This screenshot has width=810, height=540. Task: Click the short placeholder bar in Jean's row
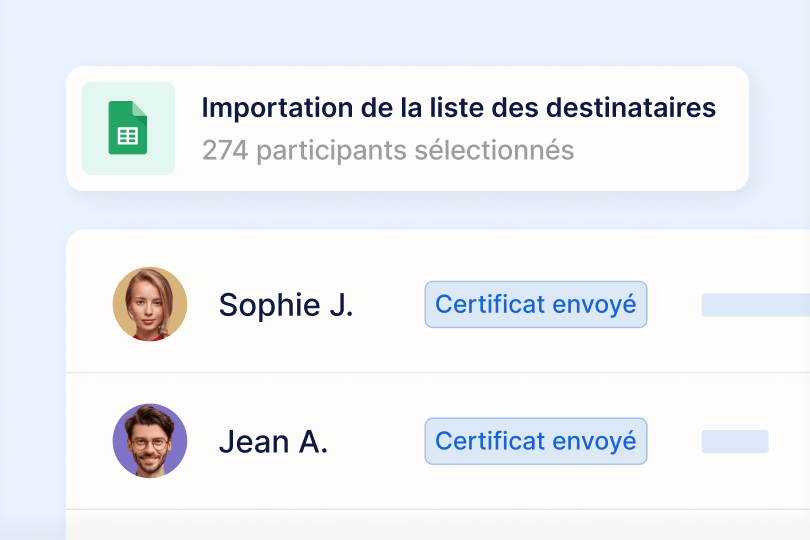(735, 442)
